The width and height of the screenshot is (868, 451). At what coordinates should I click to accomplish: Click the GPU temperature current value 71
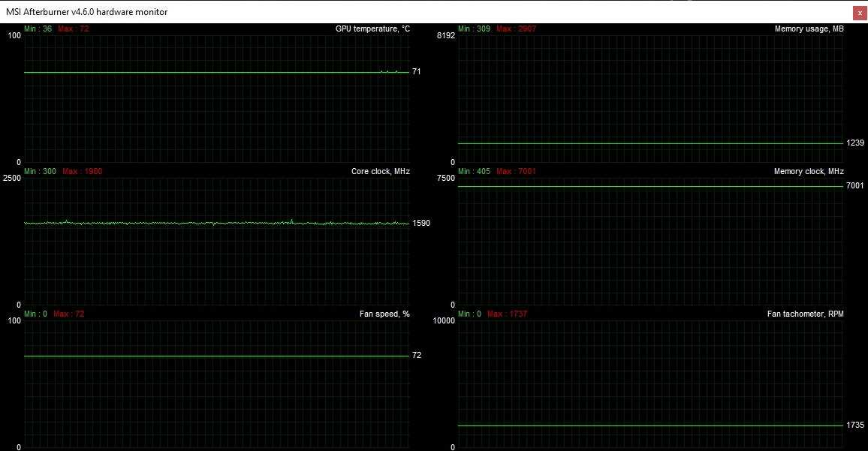[x=416, y=72]
